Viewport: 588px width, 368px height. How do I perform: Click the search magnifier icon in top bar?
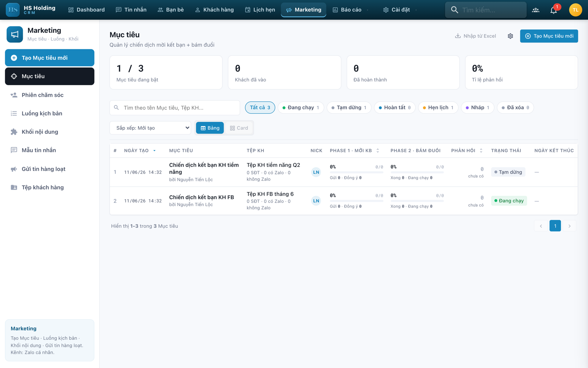[x=455, y=10]
